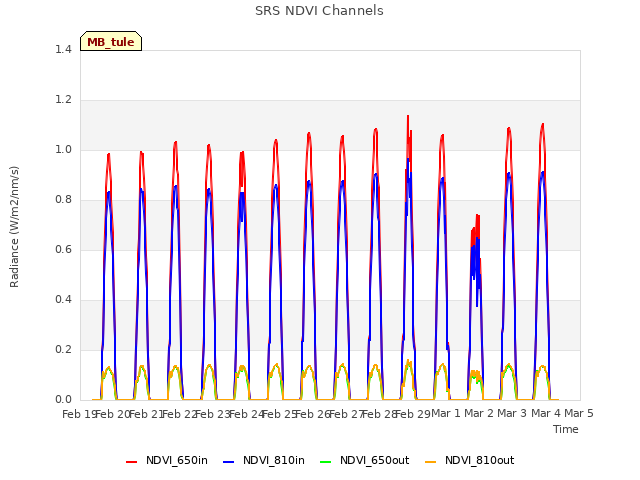This screenshot has height=480, width=640.
Task: Toggle the NDVI_810out legend entry
Action: coord(469,460)
